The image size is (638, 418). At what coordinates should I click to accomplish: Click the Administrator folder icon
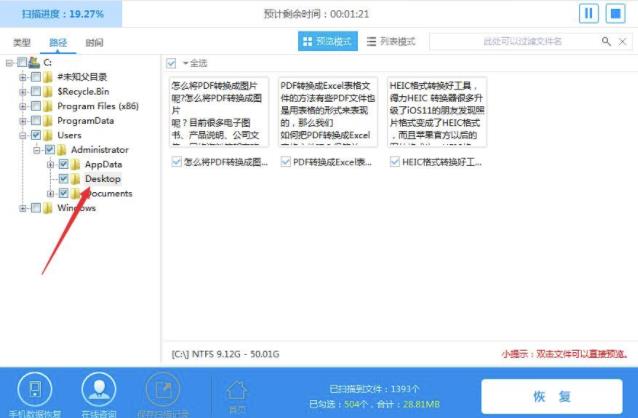click(62, 150)
